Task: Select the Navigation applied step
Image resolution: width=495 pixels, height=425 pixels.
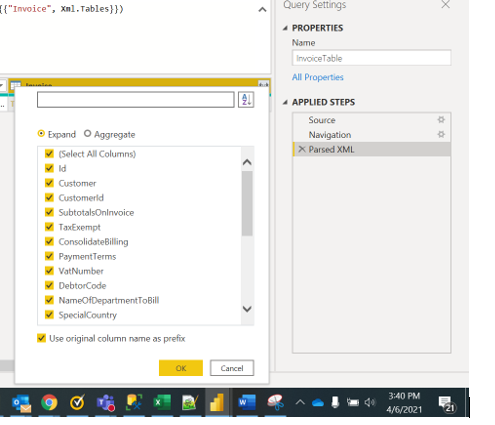Action: pyautogui.click(x=372, y=135)
